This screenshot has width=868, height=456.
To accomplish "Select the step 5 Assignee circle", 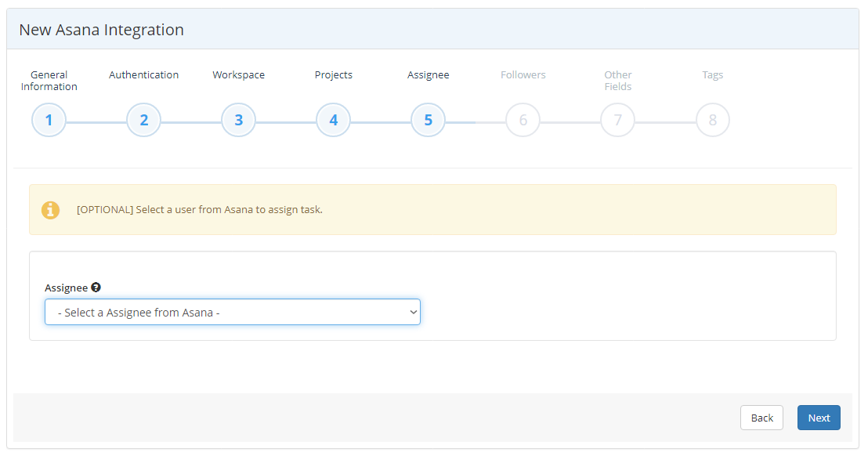I will click(x=428, y=119).
